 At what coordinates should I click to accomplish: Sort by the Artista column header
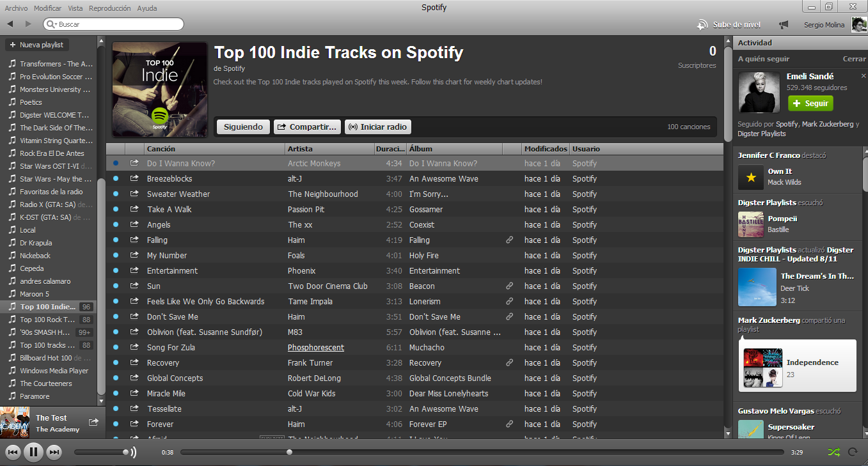[x=329, y=149]
